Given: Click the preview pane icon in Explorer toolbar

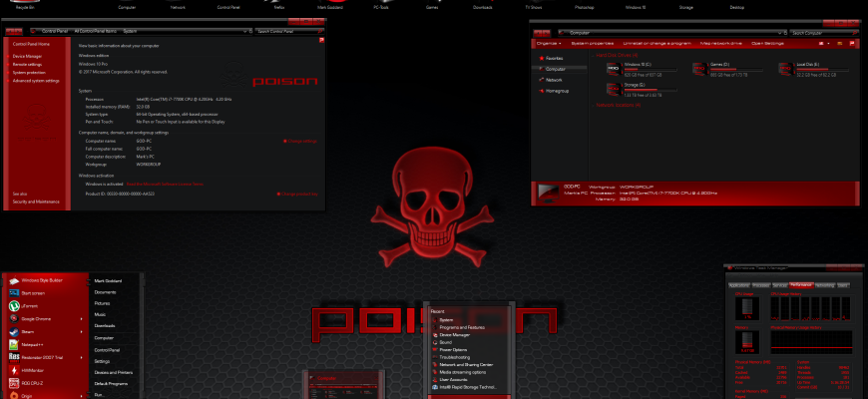Looking at the screenshot, I should pos(840,43).
